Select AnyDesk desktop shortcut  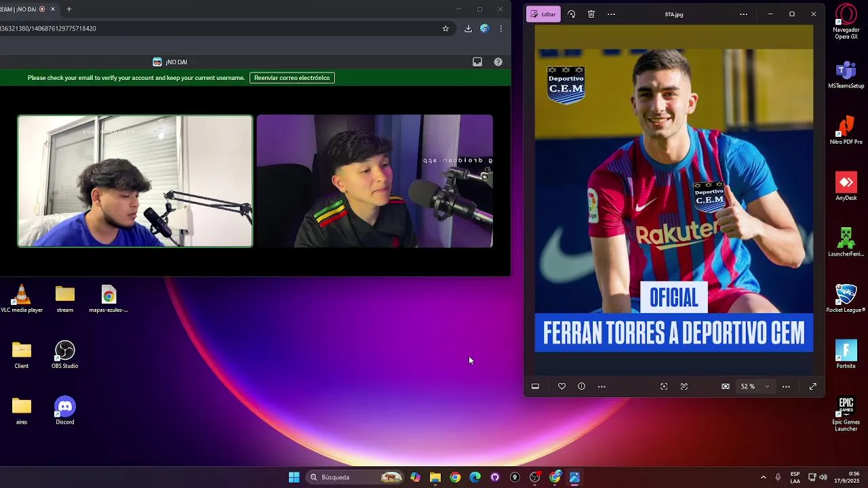pyautogui.click(x=846, y=186)
